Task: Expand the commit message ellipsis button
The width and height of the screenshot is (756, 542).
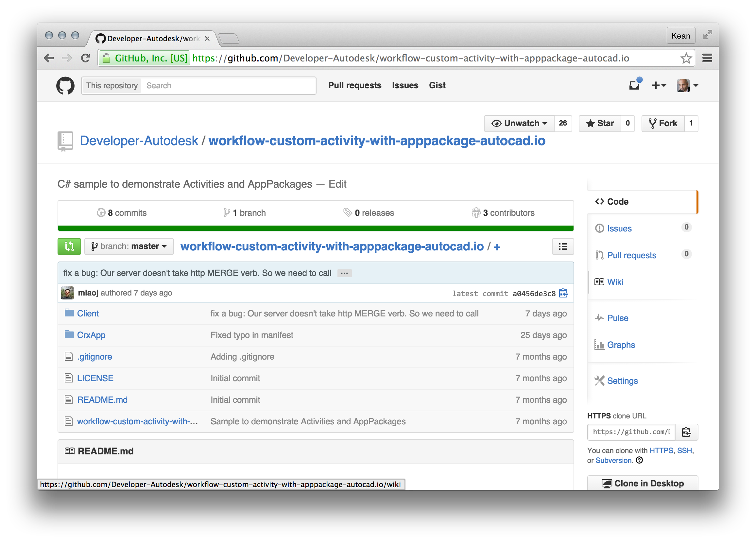Action: (x=344, y=273)
